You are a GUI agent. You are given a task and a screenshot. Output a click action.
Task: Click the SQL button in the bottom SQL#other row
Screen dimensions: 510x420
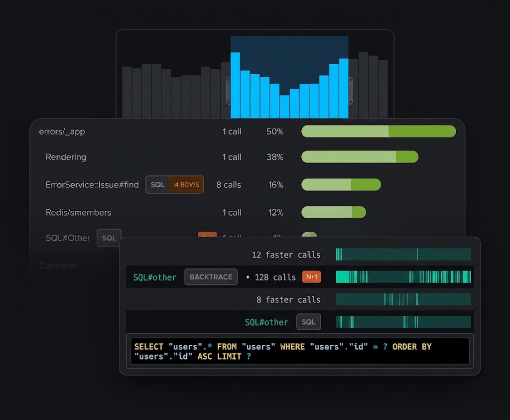tap(308, 322)
